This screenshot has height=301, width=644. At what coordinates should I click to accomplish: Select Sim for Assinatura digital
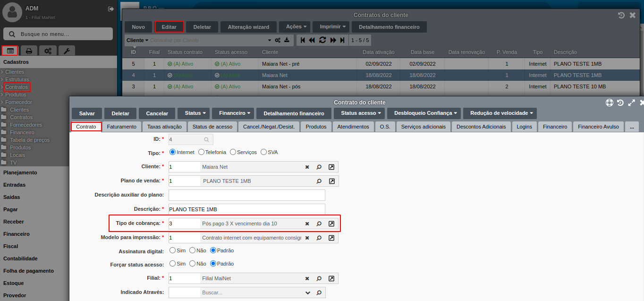173,250
